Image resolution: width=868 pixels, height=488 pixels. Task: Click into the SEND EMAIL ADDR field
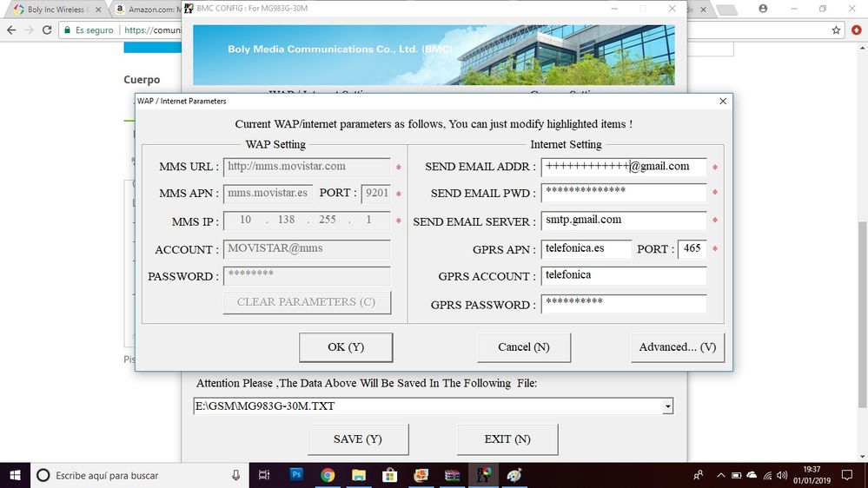(x=623, y=167)
